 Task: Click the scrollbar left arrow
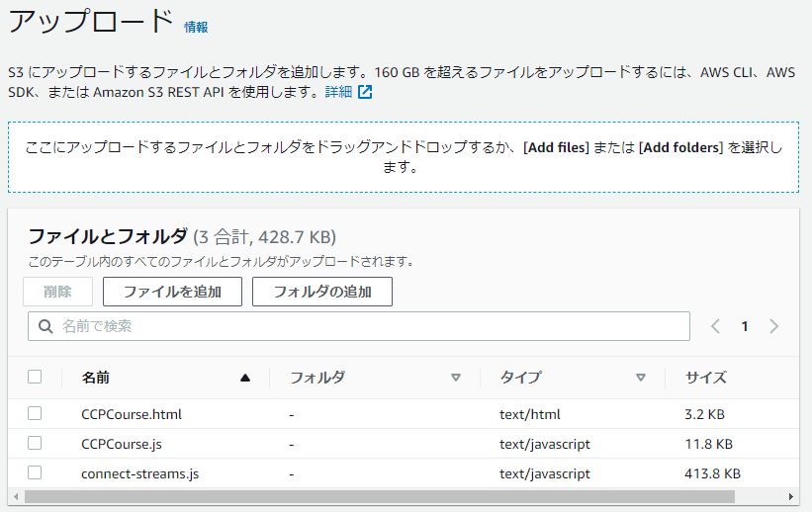pyautogui.click(x=16, y=497)
